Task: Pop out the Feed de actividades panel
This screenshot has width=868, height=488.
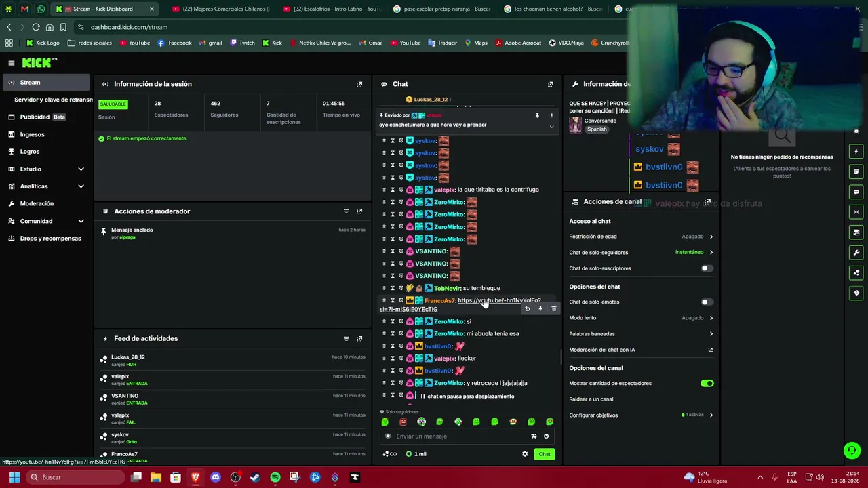Action: (359, 338)
